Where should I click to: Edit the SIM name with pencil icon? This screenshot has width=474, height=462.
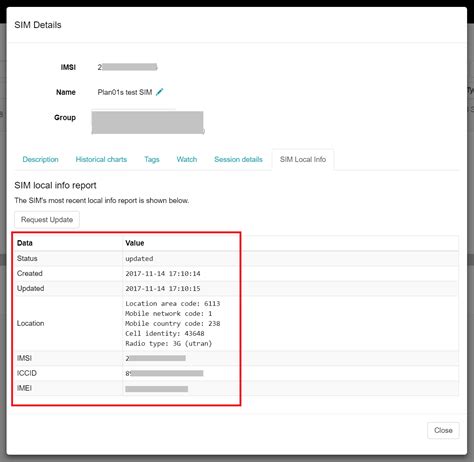pos(160,92)
